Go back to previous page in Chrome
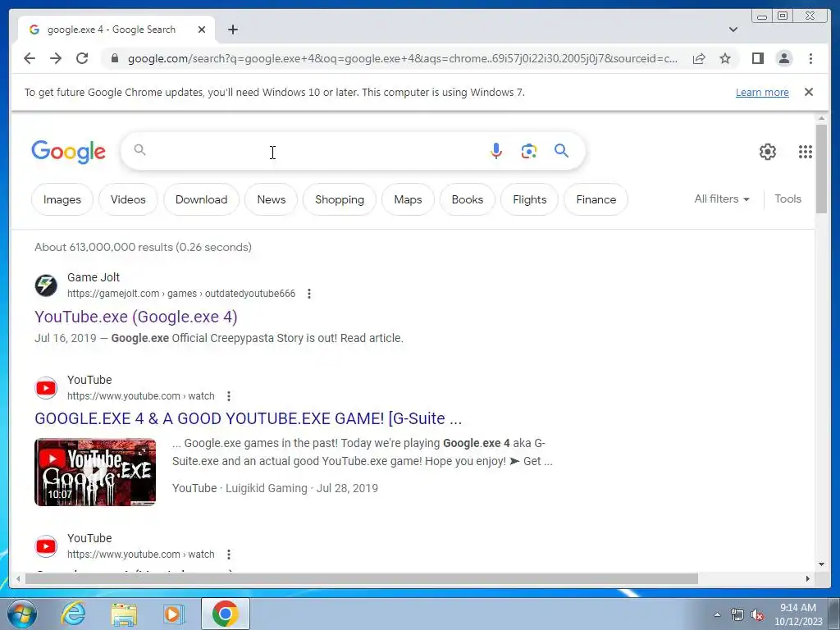840x630 pixels. pyautogui.click(x=30, y=58)
